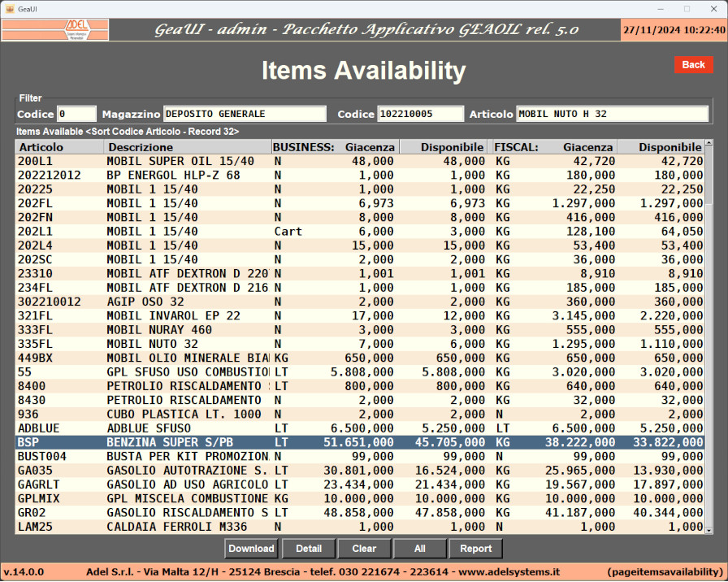Image resolution: width=728 pixels, height=582 pixels.
Task: Select row 55 GPL SFUSO USO COMBUSTIONE
Action: [360, 372]
